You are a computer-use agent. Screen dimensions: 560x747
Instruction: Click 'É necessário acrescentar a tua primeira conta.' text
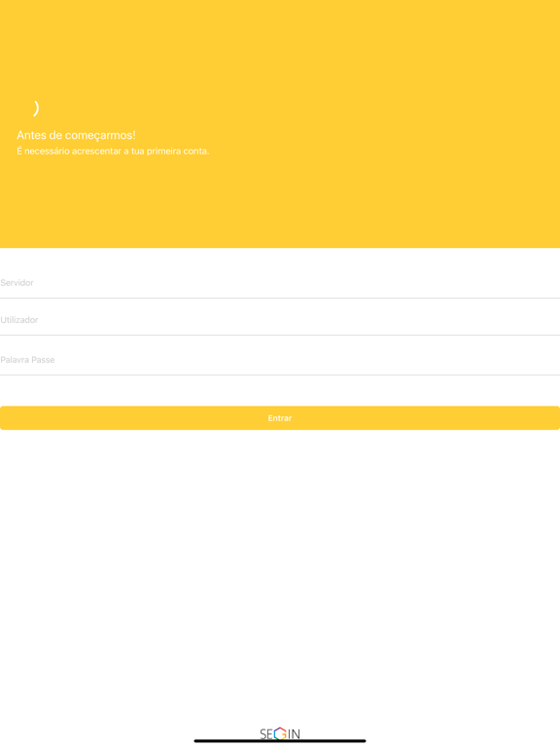113,151
